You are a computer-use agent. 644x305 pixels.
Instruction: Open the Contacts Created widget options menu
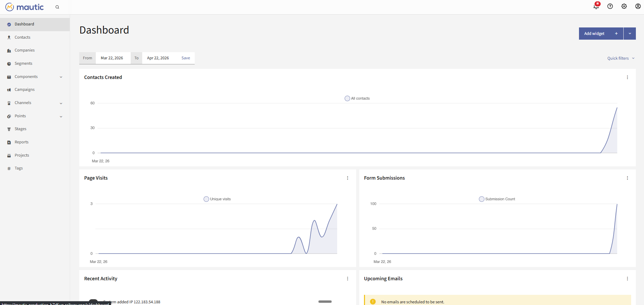627,77
